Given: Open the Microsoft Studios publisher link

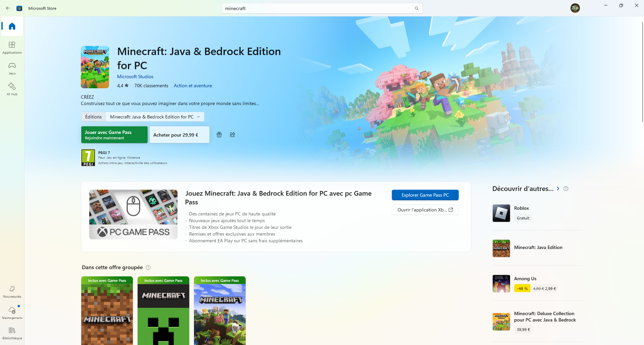Looking at the screenshot, I should [135, 77].
